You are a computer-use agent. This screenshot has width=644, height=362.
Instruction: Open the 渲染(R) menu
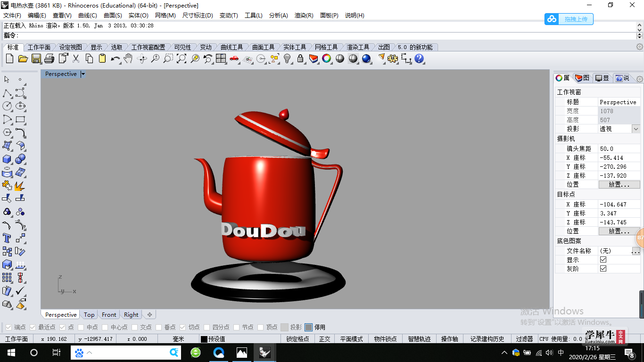304,16
